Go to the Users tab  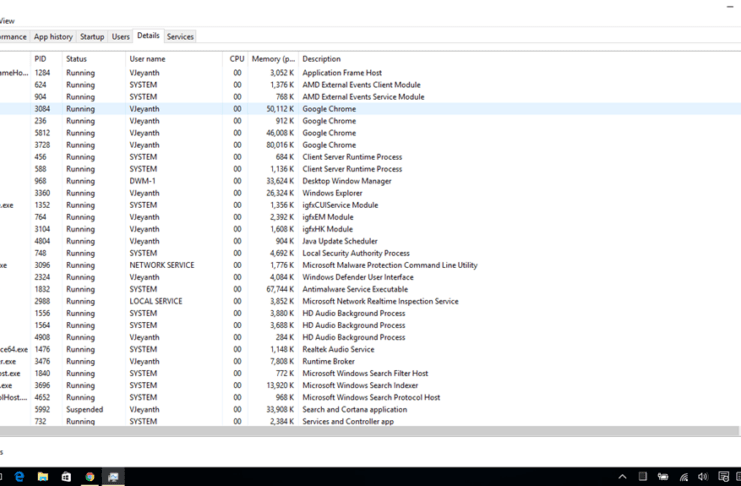(x=121, y=37)
